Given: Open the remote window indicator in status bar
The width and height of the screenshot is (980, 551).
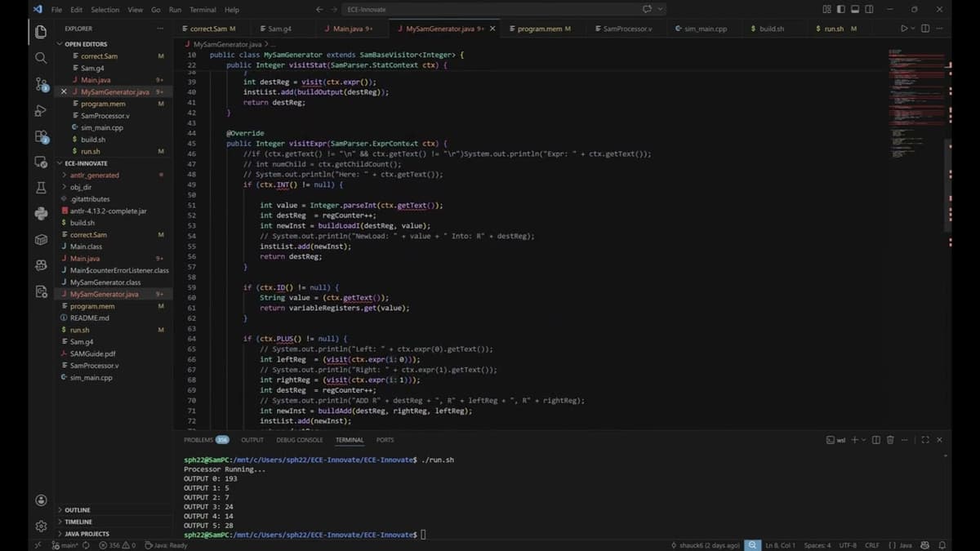Looking at the screenshot, I should 38,544.
